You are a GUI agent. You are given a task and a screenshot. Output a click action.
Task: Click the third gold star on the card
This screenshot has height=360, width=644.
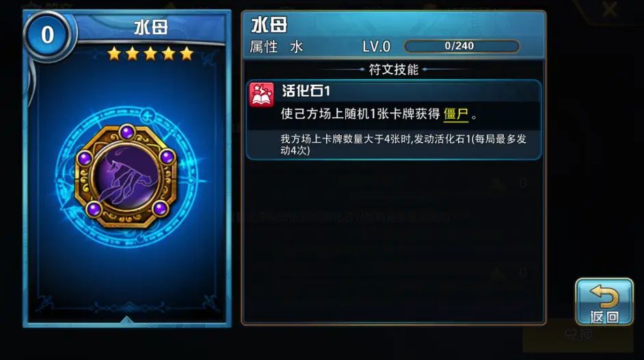(150, 53)
